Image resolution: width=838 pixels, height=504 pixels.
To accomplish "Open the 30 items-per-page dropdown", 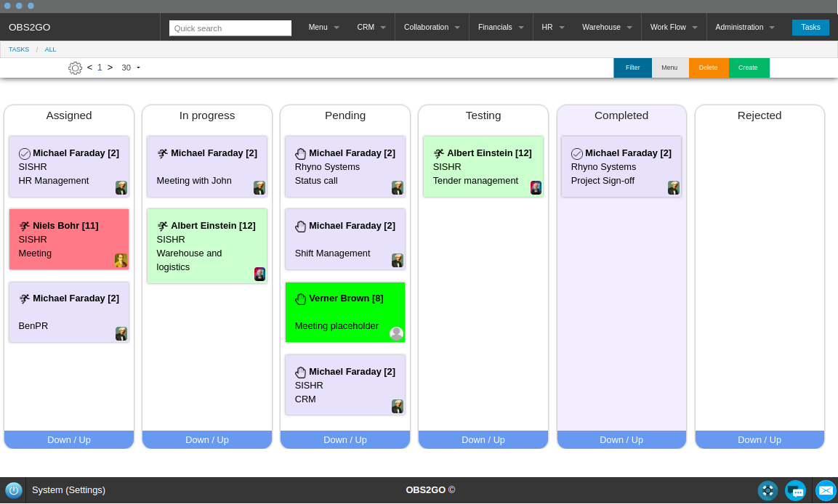I will (131, 68).
